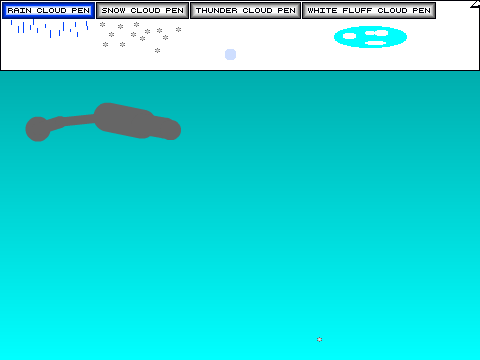
Task: Click the small snowflake on the canvas
Action: click(x=319, y=339)
